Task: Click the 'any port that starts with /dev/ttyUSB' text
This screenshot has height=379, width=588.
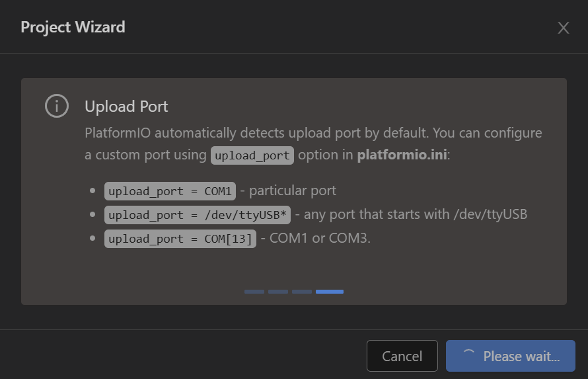Action: (x=416, y=214)
